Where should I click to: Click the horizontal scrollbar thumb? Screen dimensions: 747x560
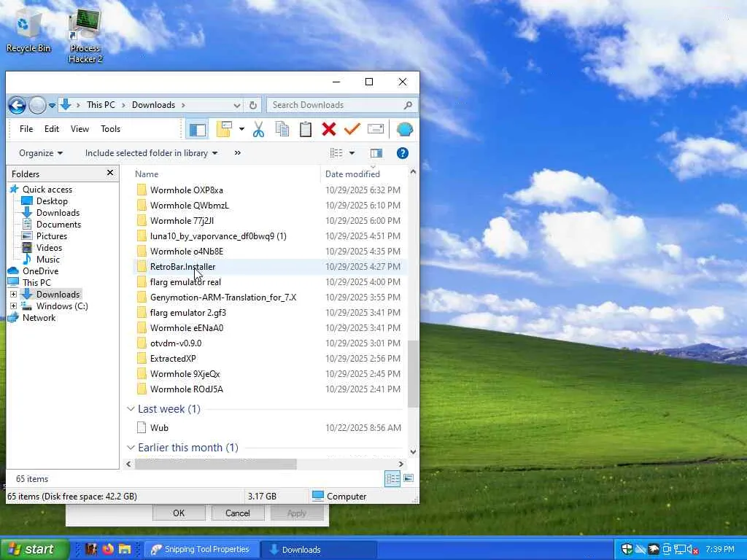point(215,464)
